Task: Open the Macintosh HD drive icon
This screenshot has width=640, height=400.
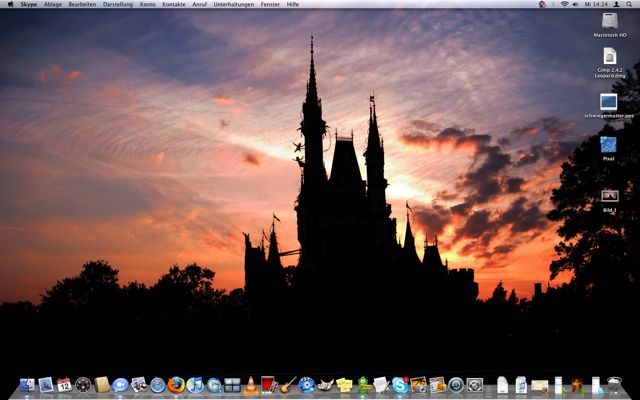Action: tap(608, 21)
